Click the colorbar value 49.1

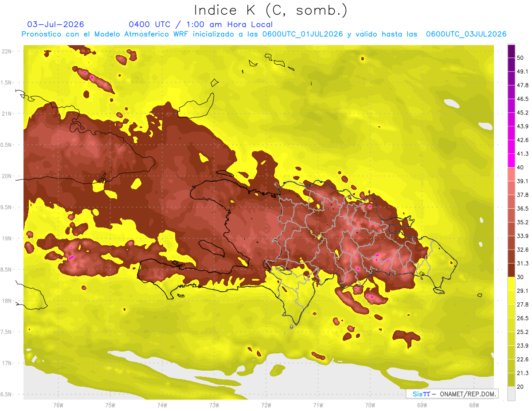[523, 71]
